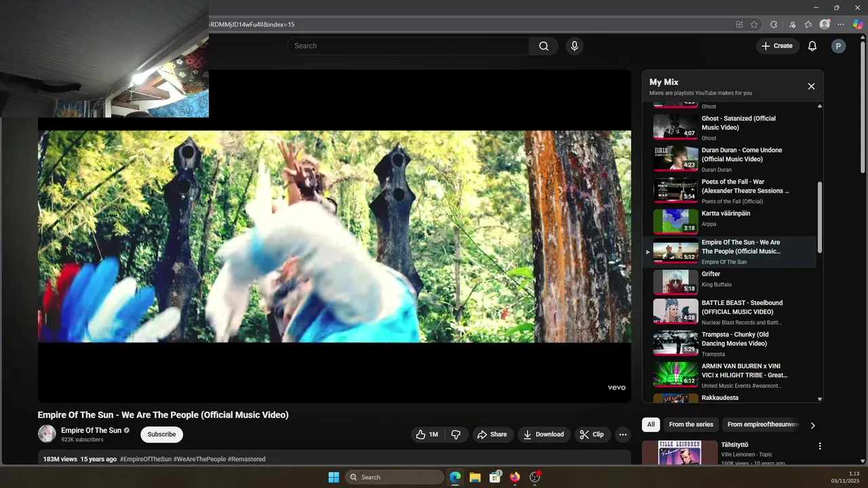Focus the YouTube search field
Screen dimensions: 868x488
(x=408, y=46)
